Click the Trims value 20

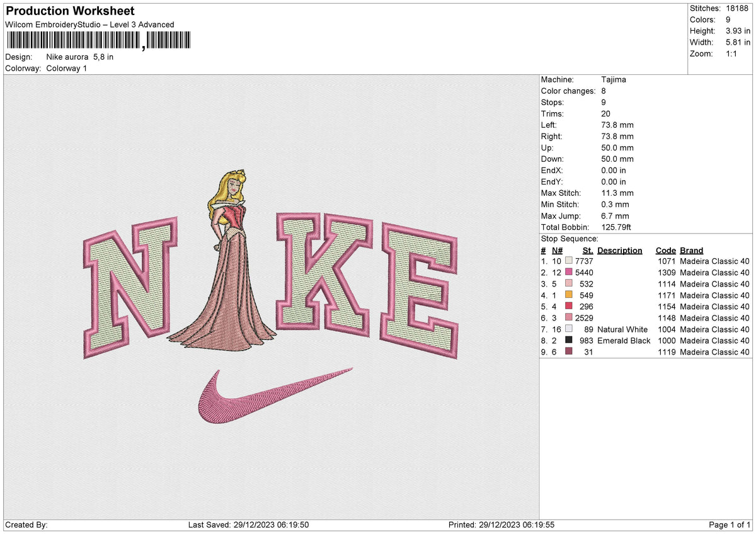[x=606, y=113]
